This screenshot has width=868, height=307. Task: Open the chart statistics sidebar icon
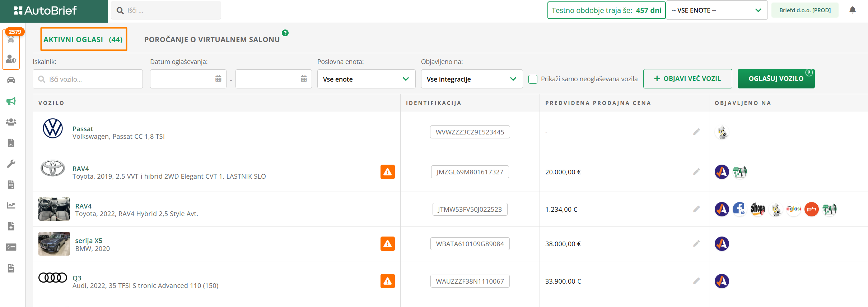click(x=11, y=205)
